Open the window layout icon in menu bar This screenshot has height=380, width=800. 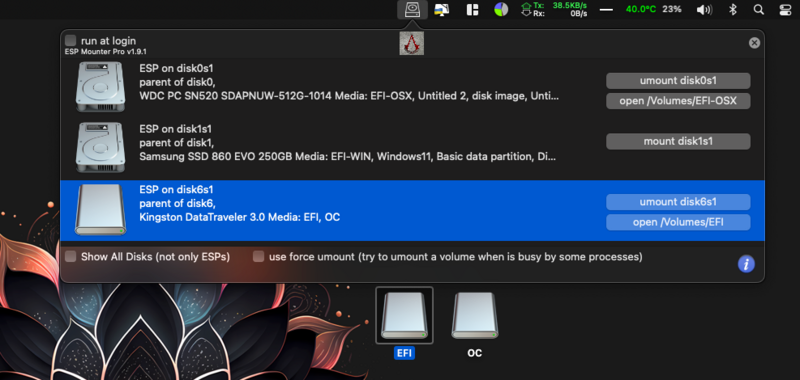tap(472, 9)
